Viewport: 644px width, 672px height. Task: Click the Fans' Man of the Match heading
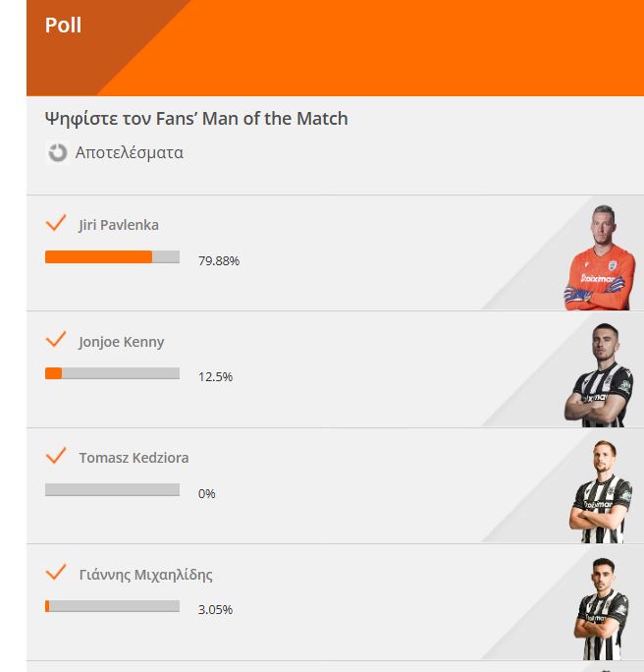point(196,119)
